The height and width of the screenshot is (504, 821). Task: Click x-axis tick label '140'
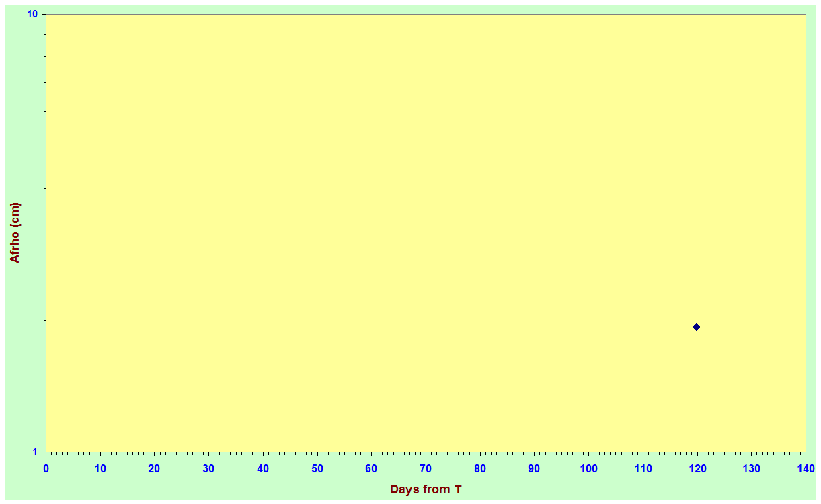806,468
